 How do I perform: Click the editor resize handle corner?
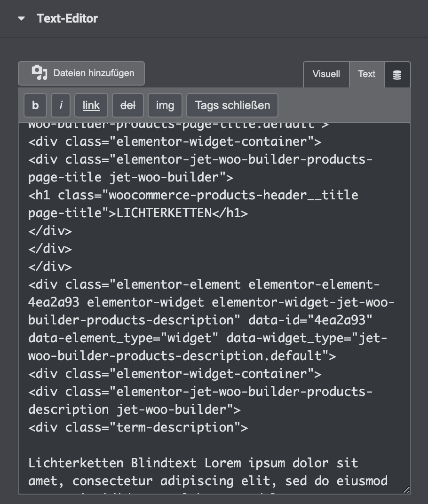(x=406, y=489)
